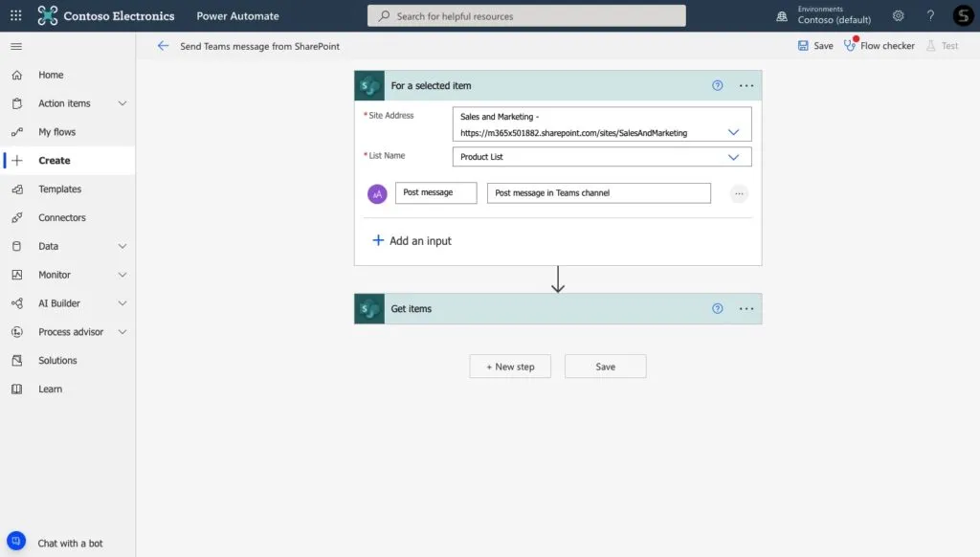Viewport: 980px width, 557px height.
Task: Click the My flows icon
Action: 17,132
